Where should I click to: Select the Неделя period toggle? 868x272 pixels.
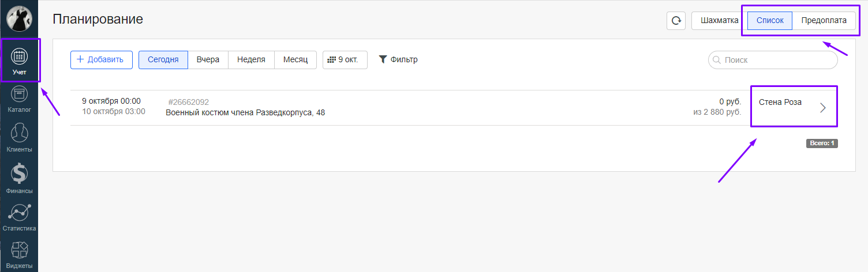(x=251, y=60)
